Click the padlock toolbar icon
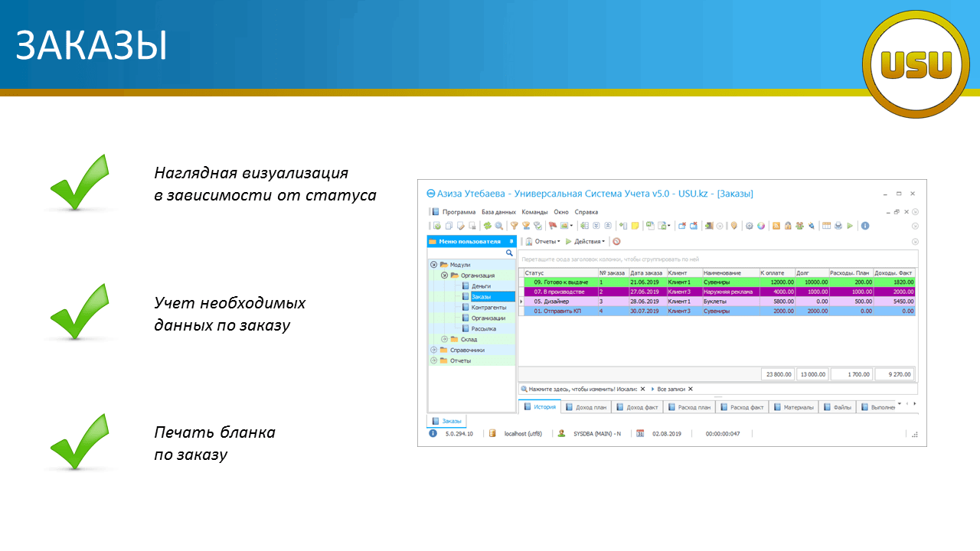This screenshot has width=980, height=551. (788, 226)
